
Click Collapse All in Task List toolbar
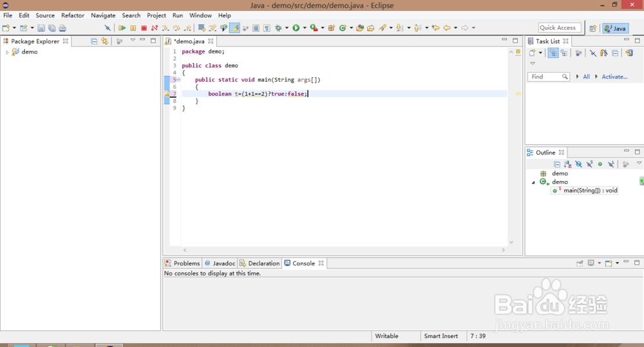click(615, 53)
